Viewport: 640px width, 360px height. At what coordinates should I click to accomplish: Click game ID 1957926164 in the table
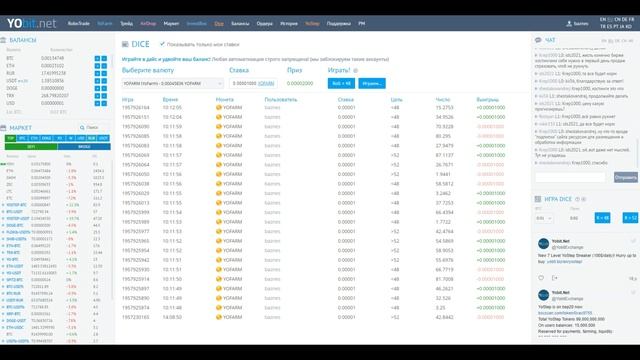click(x=136, y=107)
